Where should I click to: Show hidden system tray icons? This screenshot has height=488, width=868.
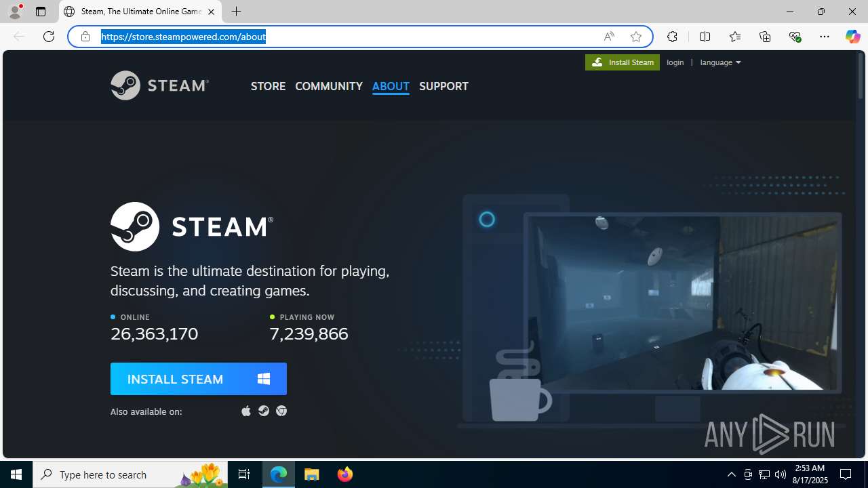[731, 474]
